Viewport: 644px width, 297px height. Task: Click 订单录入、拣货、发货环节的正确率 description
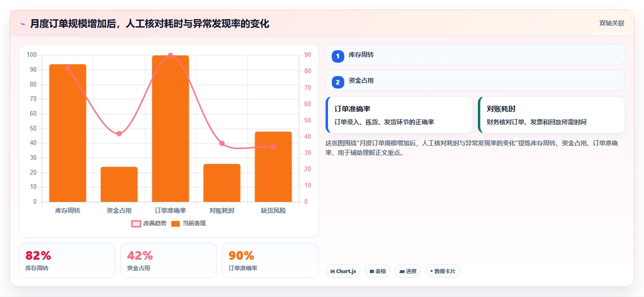[384, 122]
